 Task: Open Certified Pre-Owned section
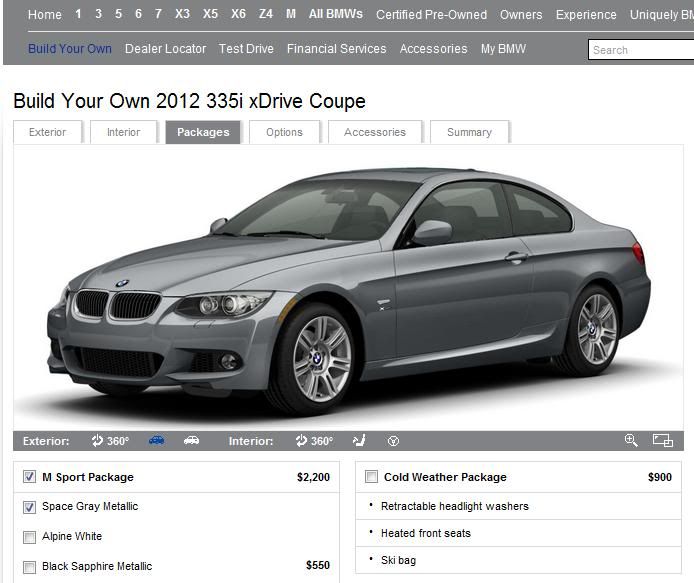click(432, 15)
